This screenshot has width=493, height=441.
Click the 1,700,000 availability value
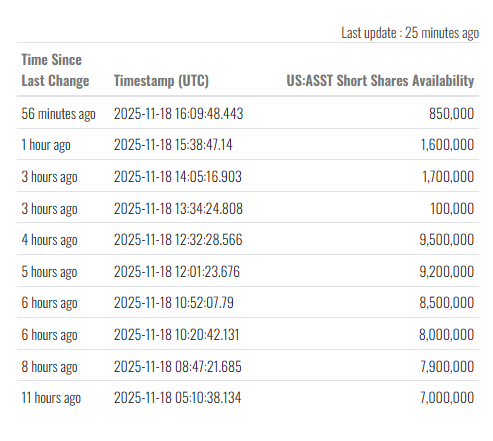(x=448, y=177)
